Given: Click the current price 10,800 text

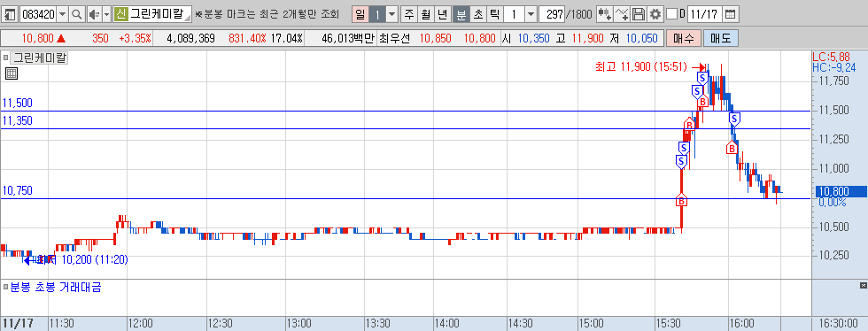Looking at the screenshot, I should tap(37, 39).
